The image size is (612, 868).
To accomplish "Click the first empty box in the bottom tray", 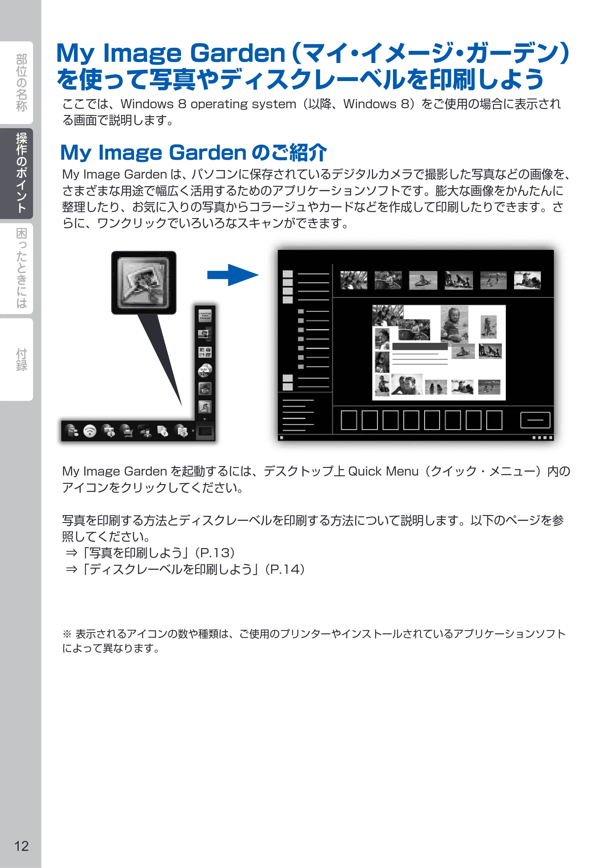I will tap(349, 420).
